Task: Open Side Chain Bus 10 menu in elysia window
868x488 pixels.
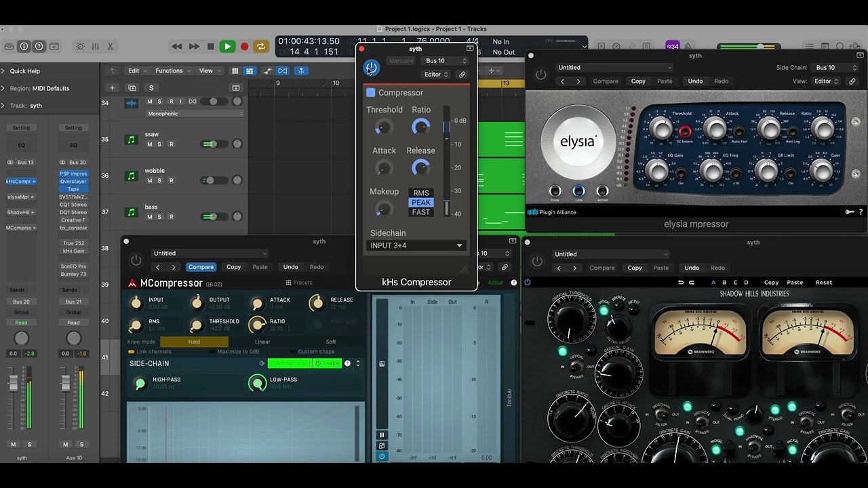Action: point(836,68)
